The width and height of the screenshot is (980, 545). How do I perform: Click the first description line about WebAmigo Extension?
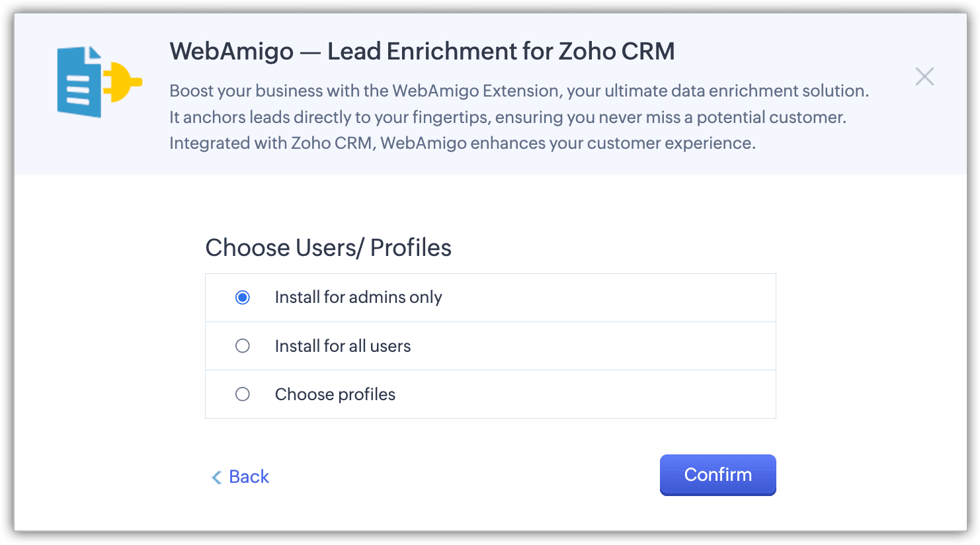(518, 91)
